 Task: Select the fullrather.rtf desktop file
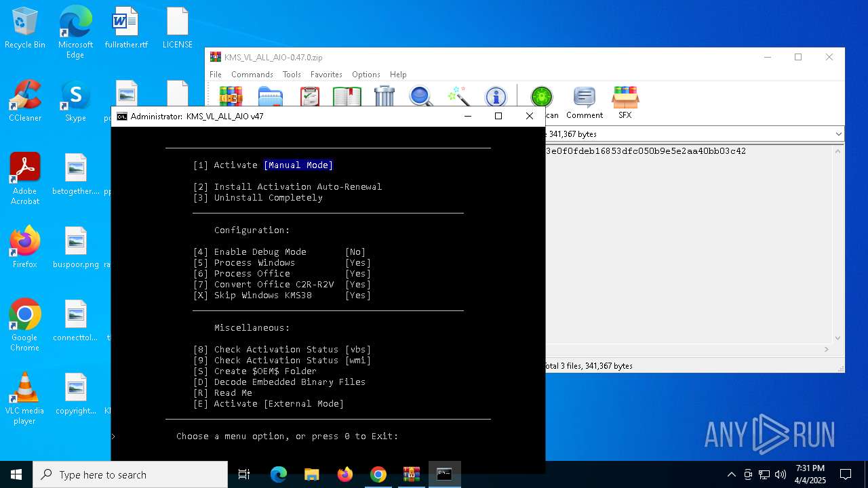pos(126,28)
